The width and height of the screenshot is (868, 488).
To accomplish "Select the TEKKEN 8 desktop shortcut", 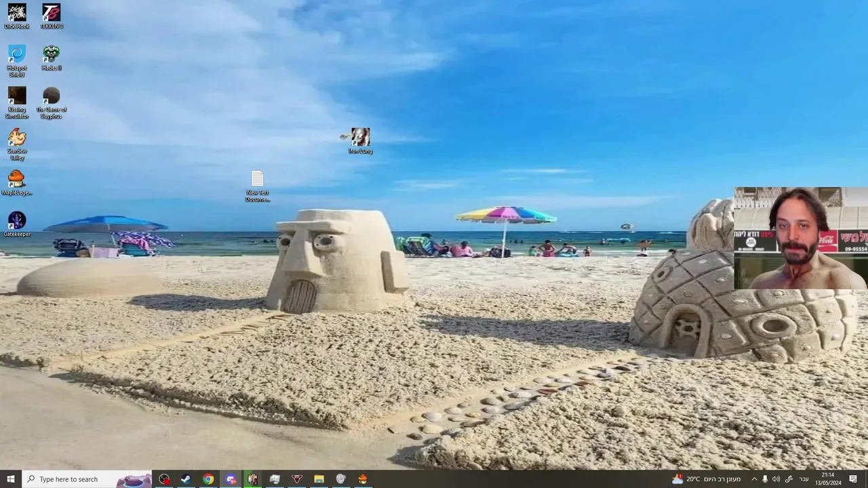I will pyautogui.click(x=52, y=17).
